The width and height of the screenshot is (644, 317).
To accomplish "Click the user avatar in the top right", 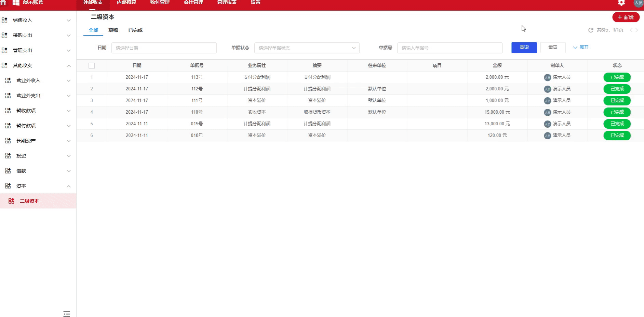I will (638, 3).
